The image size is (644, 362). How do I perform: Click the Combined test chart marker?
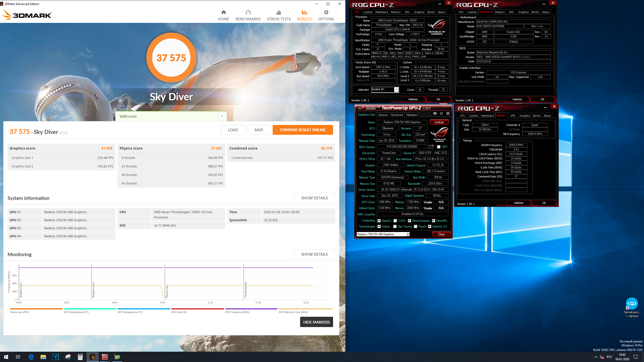[x=246, y=290]
